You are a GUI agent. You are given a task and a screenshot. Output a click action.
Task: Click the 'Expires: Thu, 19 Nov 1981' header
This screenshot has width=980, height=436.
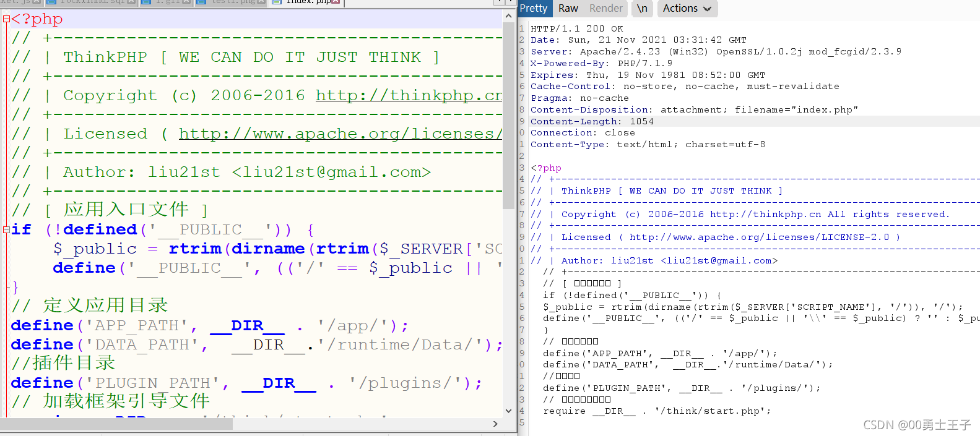point(648,75)
